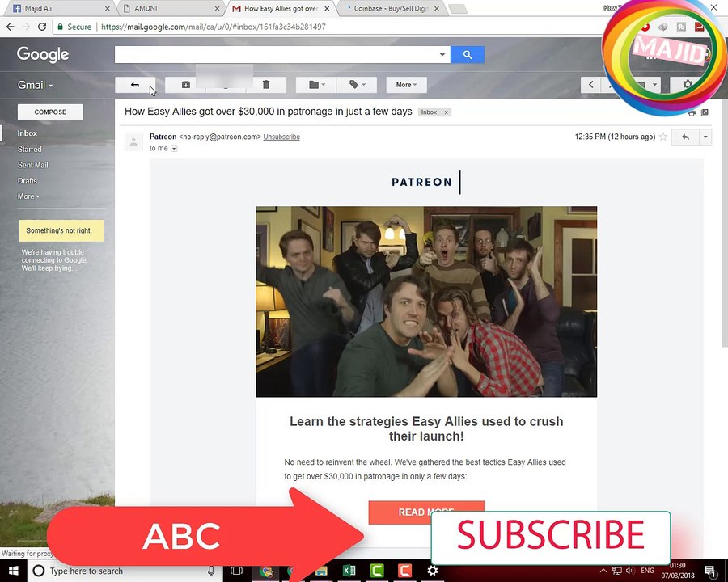
Task: Open the green Camtasia taskbar icon
Action: tap(376, 571)
